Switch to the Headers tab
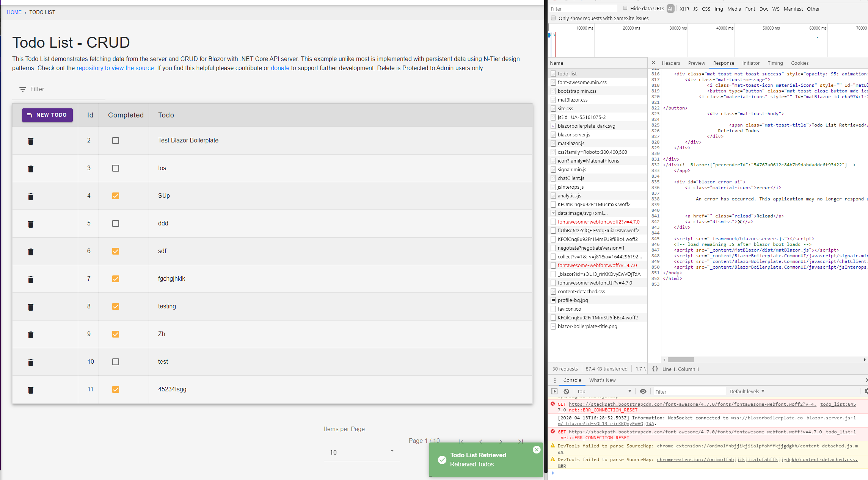 coord(671,63)
